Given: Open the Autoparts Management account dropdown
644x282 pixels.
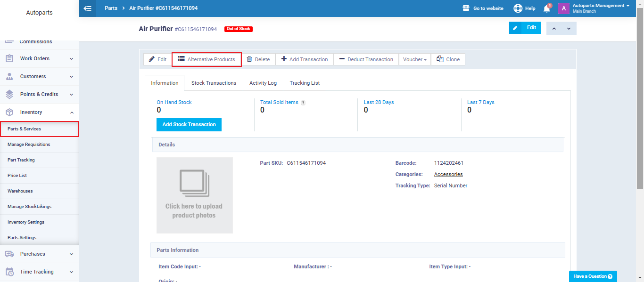Looking at the screenshot, I should click(601, 6).
